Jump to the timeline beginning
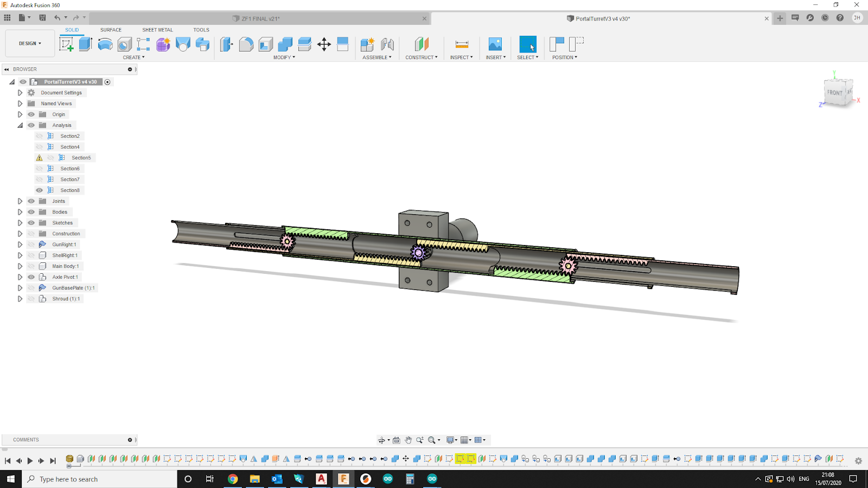The image size is (868, 488). [x=8, y=461]
